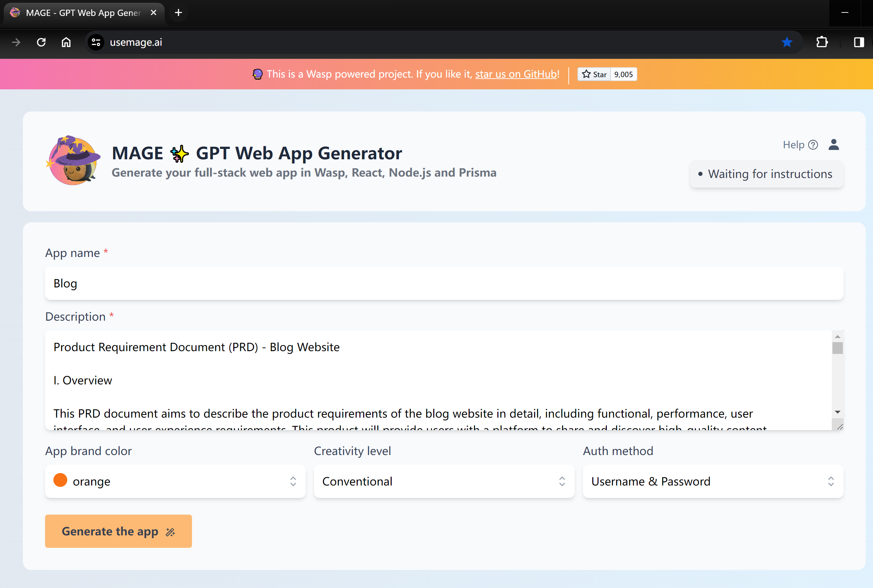Viewport: 873px width, 588px height.
Task: Click the MAGE GPT Web App Generator title
Action: 257,153
